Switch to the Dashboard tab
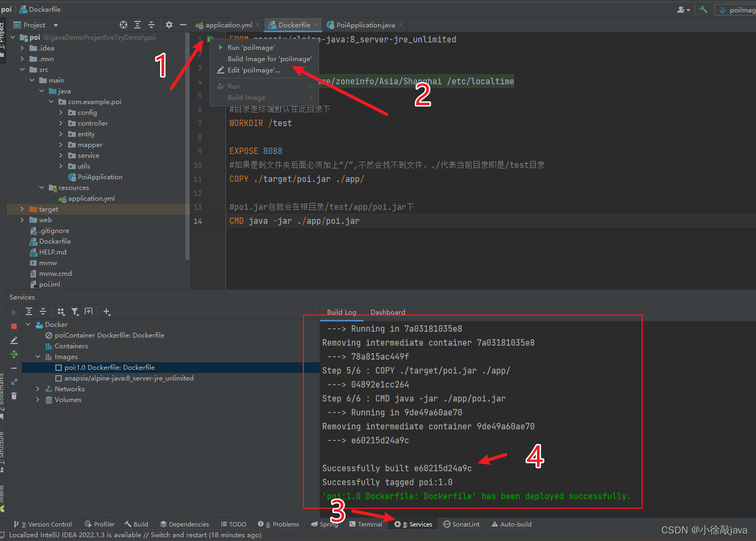This screenshot has height=541, width=756. [x=388, y=312]
